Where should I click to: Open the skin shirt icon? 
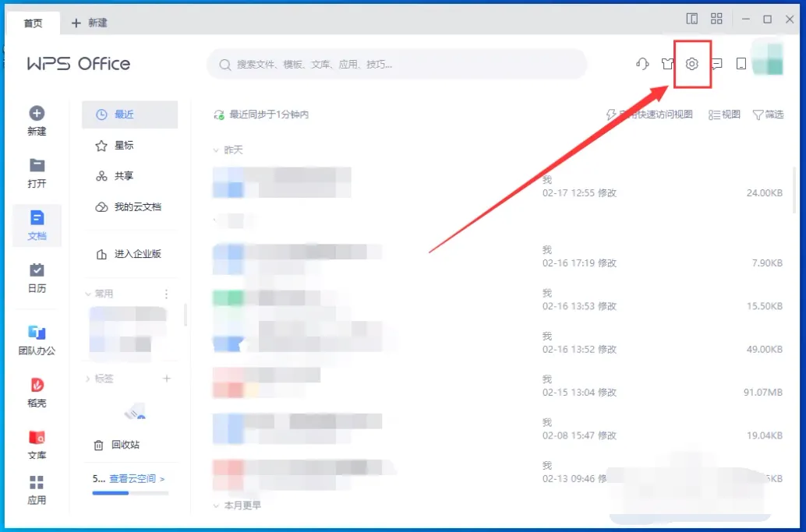(x=667, y=64)
